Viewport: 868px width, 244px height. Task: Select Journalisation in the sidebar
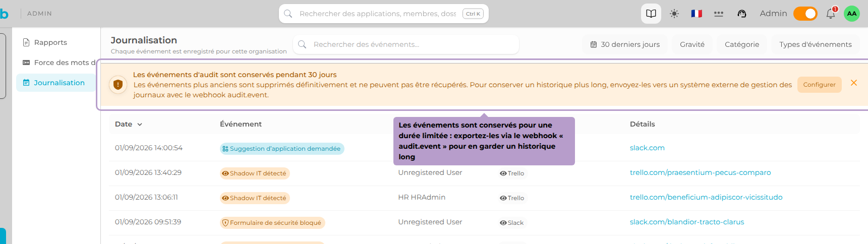coord(56,83)
